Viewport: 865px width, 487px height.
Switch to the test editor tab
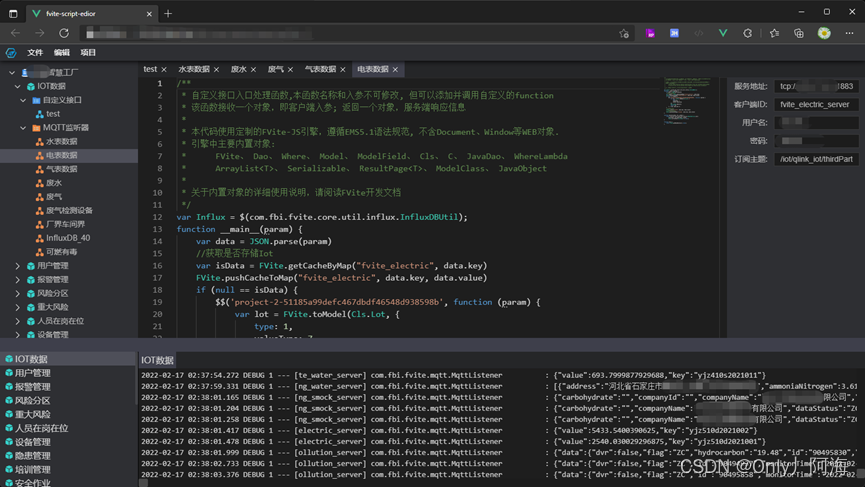click(x=150, y=69)
